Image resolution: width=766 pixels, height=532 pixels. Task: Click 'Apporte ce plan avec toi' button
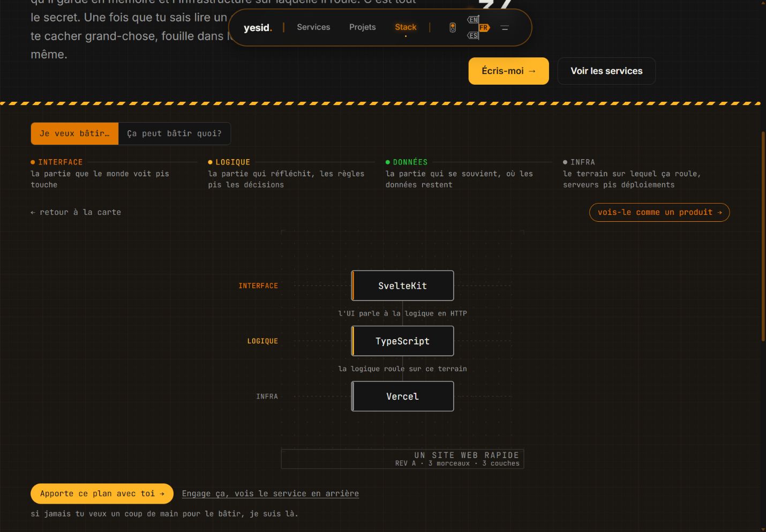click(102, 493)
